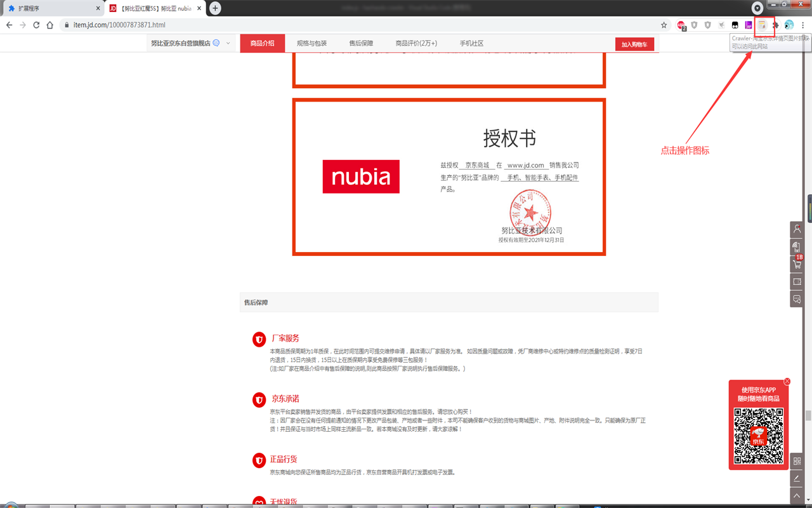Open the Crawler image-grab extension

(763, 25)
